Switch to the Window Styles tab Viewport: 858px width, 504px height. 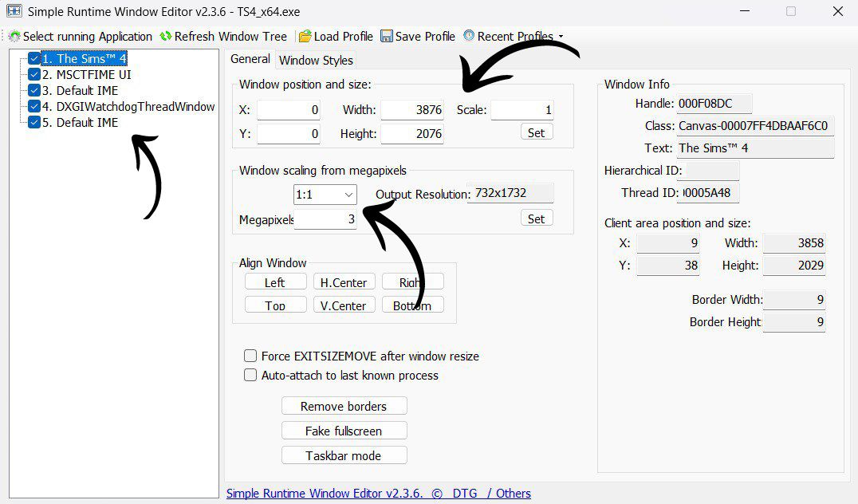click(x=316, y=60)
